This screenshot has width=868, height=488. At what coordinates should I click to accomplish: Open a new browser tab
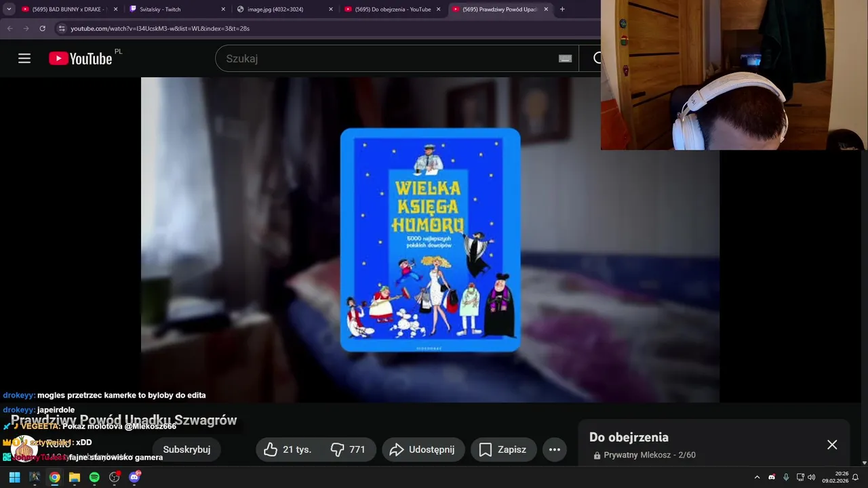pyautogui.click(x=562, y=9)
